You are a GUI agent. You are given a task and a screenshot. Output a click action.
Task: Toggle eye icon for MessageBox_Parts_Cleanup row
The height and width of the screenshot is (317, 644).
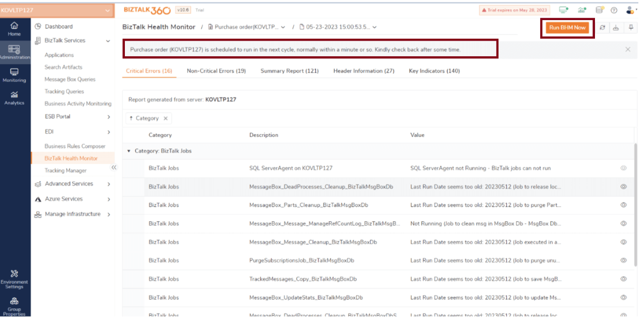click(623, 205)
